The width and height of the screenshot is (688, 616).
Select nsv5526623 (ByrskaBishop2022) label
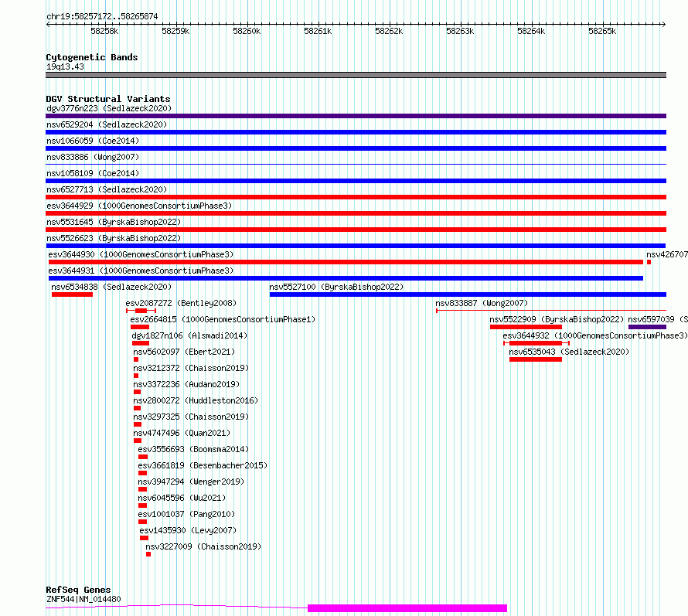click(114, 238)
